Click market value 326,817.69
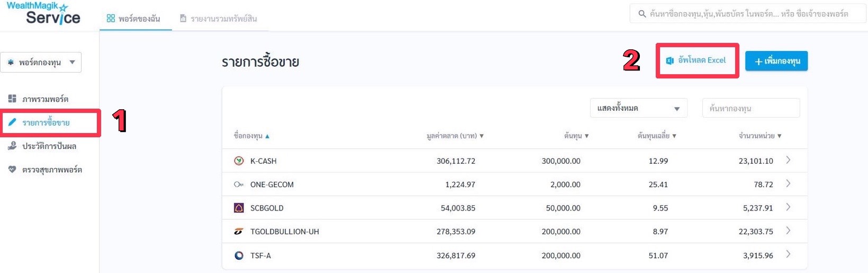The width and height of the screenshot is (868, 273). tap(456, 256)
